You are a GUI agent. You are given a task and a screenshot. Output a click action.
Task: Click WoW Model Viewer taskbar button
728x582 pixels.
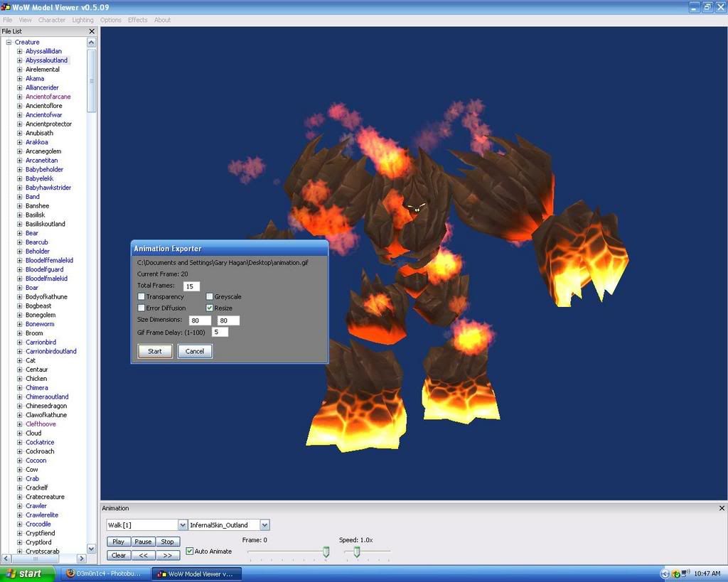[196, 573]
